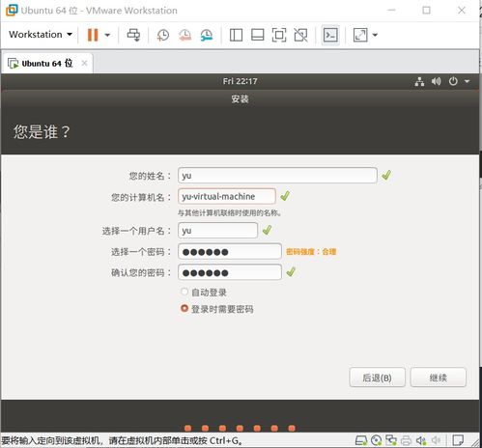Screen dimensions: 482x448
Task: Click the Ubuntu power icon
Action: tap(453, 81)
